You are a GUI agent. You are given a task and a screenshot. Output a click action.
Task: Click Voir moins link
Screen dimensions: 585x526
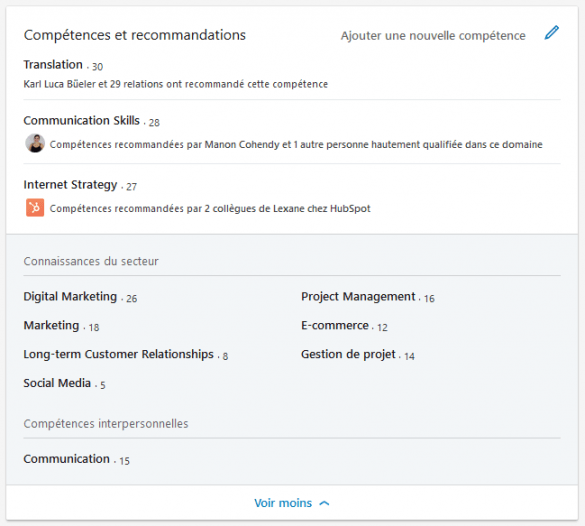[x=283, y=503]
